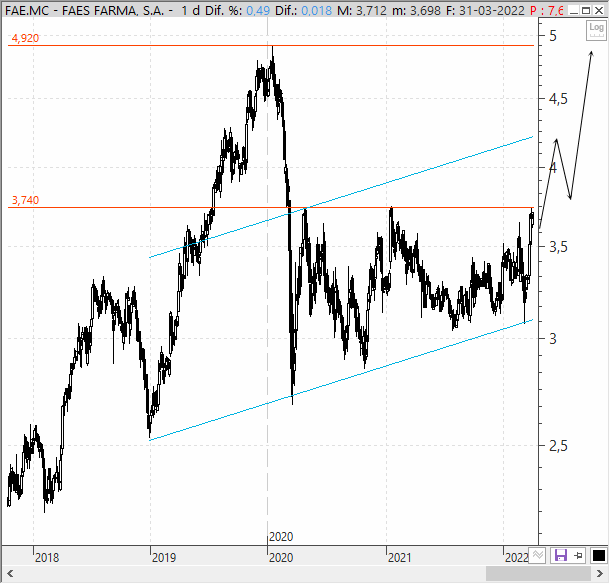This screenshot has height=584, width=610.
Task: Click the 2022 time axis label
Action: tap(517, 558)
